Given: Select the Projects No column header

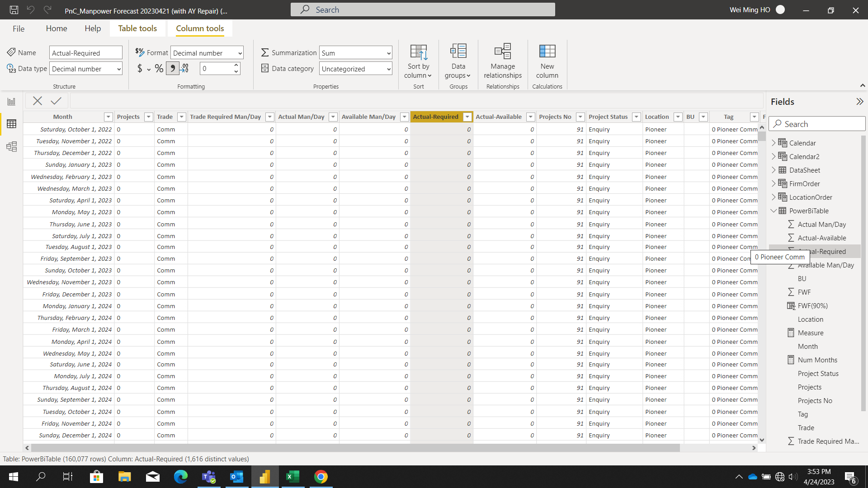Looking at the screenshot, I should (555, 117).
